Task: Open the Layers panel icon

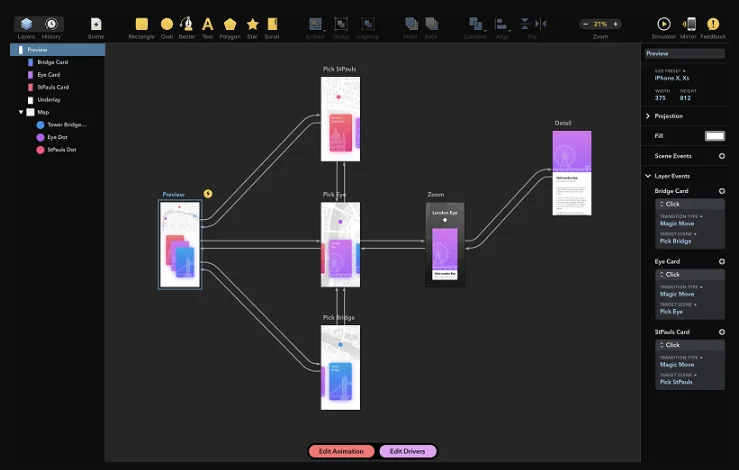Action: (26, 24)
